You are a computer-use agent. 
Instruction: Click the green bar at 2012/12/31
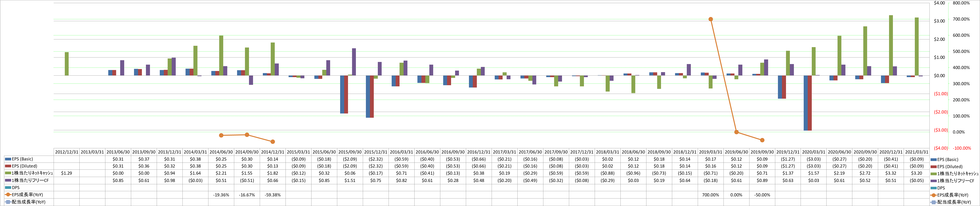coord(67,64)
